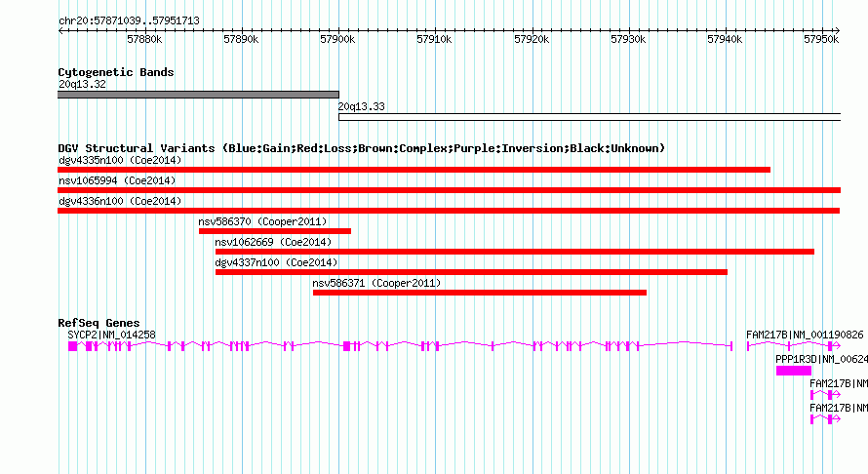Click the 57880k ruler tick label
This screenshot has width=868, height=474.
click(x=144, y=39)
